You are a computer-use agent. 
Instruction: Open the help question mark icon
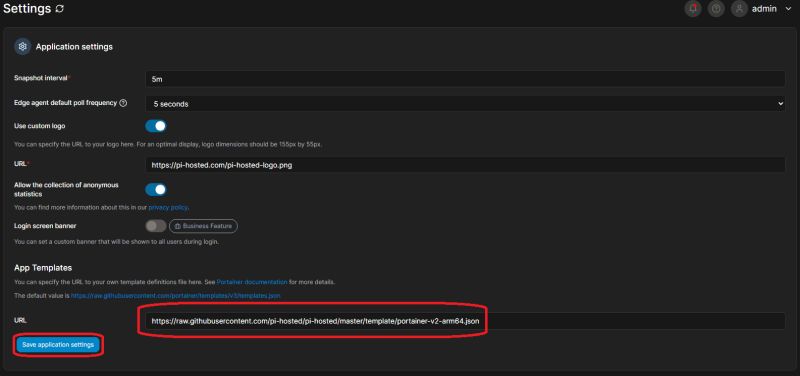(x=716, y=9)
